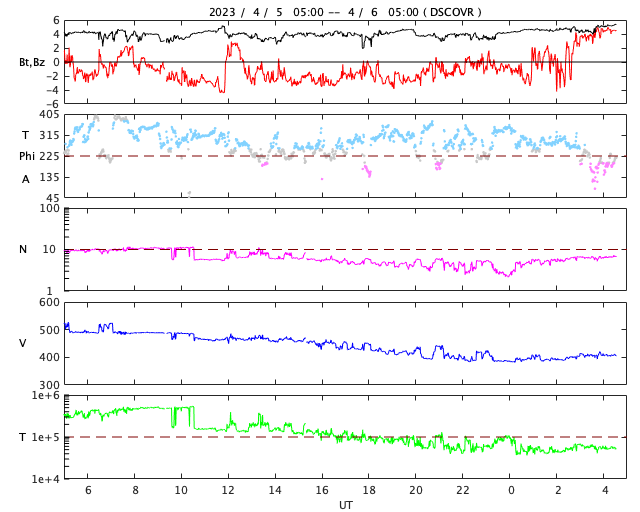Click the V velocity axis label
The image size is (640, 512).
(x=23, y=343)
